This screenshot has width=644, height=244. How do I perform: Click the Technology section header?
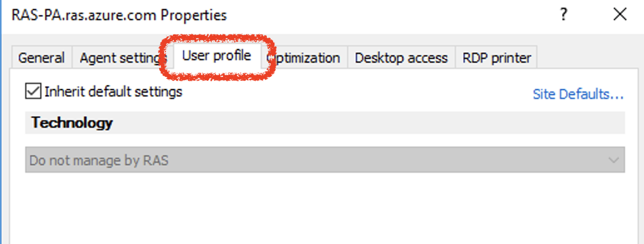72,123
